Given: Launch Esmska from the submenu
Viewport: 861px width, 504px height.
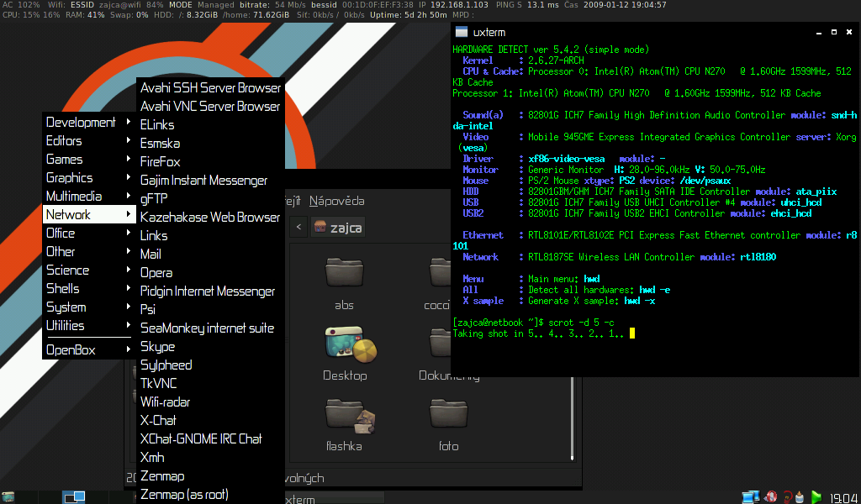Looking at the screenshot, I should (x=210, y=143).
